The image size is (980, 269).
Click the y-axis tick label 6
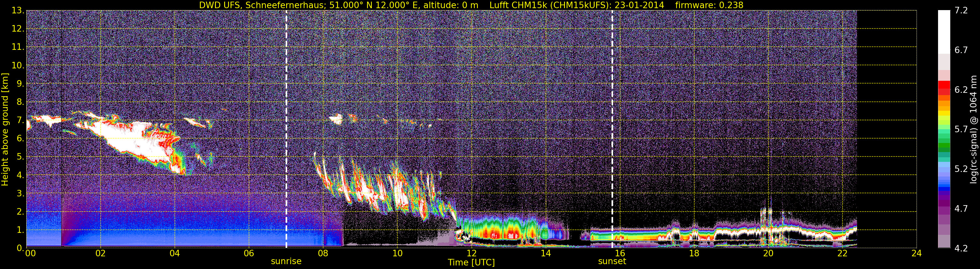tap(20, 138)
